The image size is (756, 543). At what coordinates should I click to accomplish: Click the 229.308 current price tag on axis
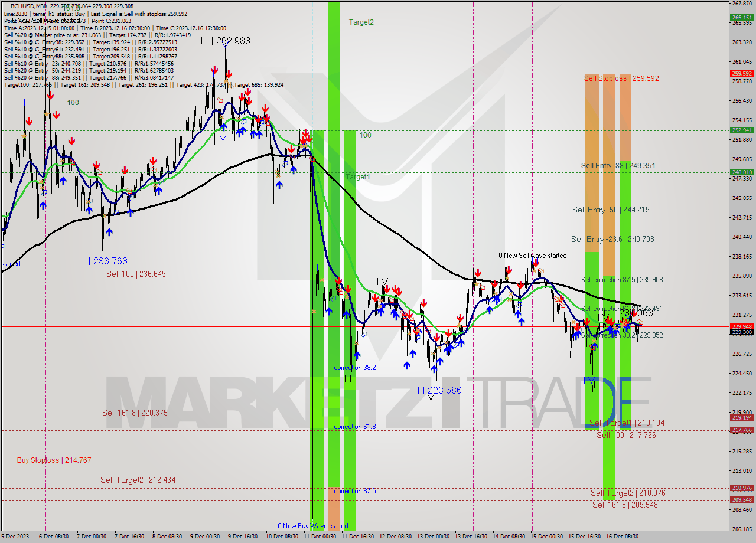(742, 332)
